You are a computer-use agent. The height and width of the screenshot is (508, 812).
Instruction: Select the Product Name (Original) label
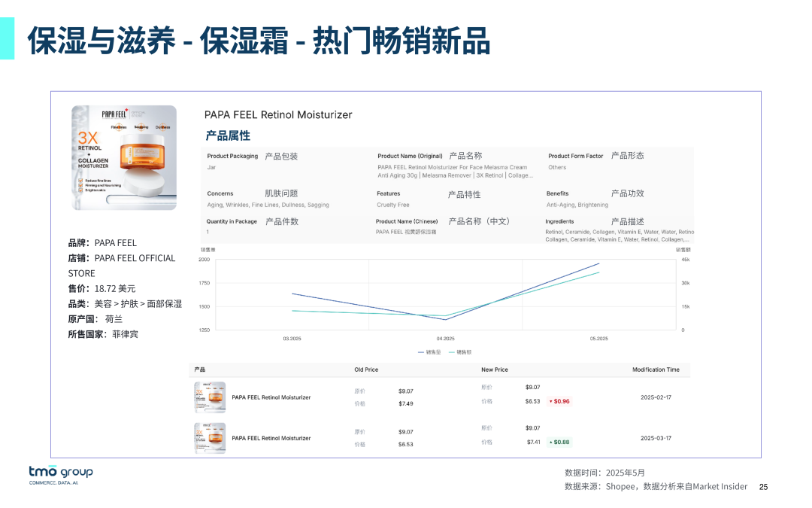tap(411, 156)
